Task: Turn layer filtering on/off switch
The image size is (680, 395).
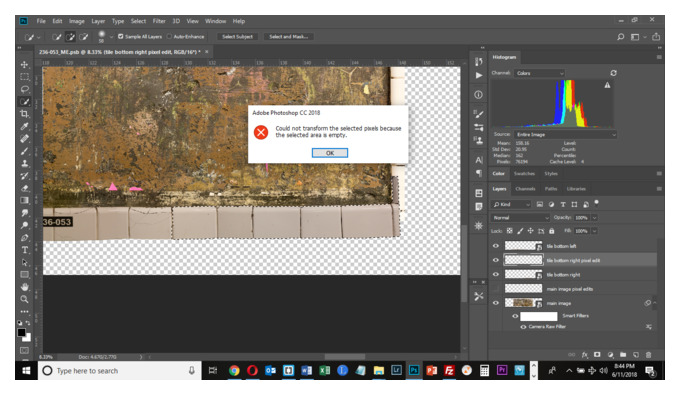Action: click(596, 202)
